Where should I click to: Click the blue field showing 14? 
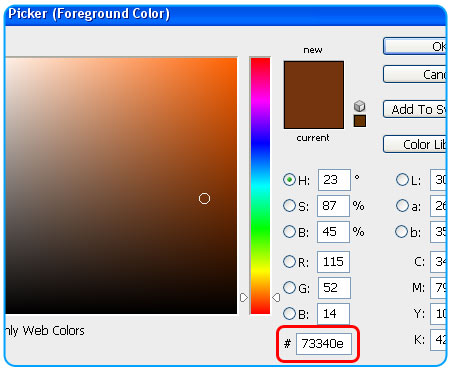[x=333, y=314]
